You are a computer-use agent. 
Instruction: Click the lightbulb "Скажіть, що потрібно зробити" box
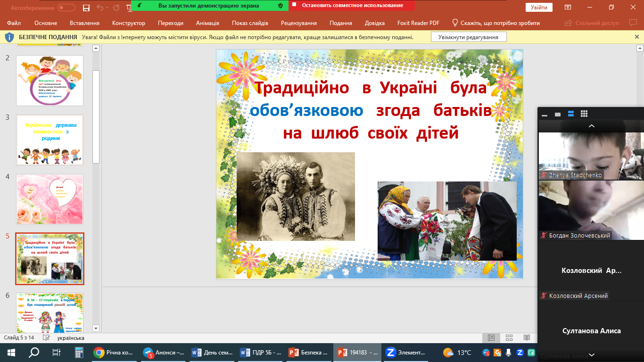tap(496, 23)
